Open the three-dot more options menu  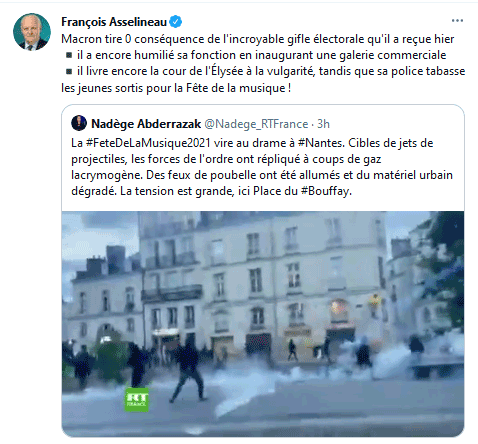tap(457, 21)
